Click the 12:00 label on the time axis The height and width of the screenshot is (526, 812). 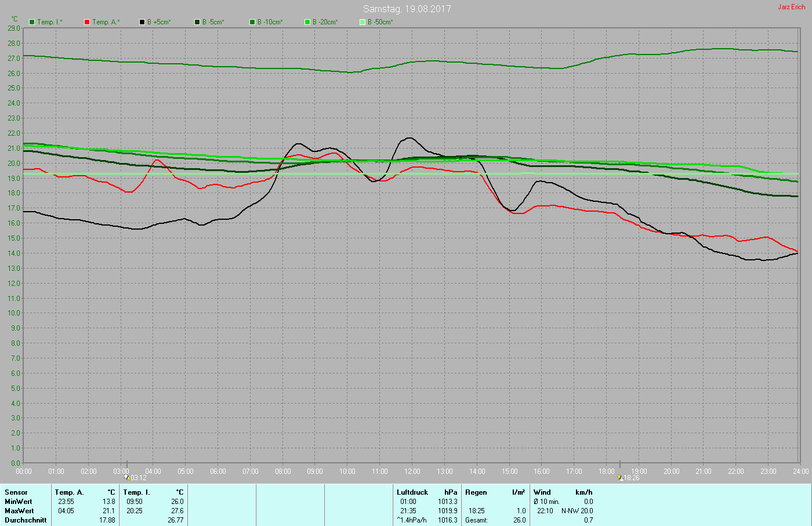pyautogui.click(x=412, y=471)
